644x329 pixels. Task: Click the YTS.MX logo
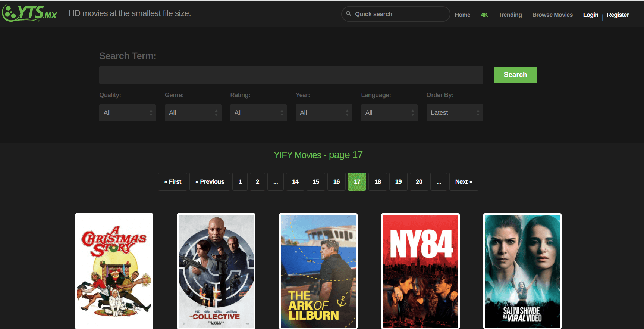pyautogui.click(x=30, y=13)
